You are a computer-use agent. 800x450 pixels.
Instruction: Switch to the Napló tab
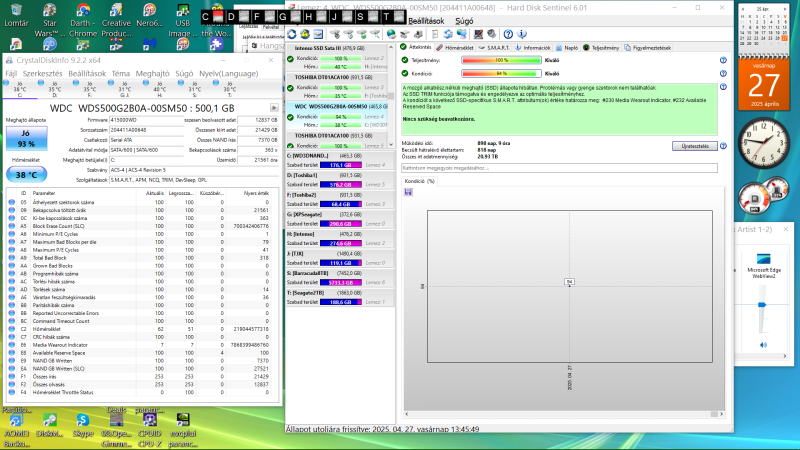(567, 47)
